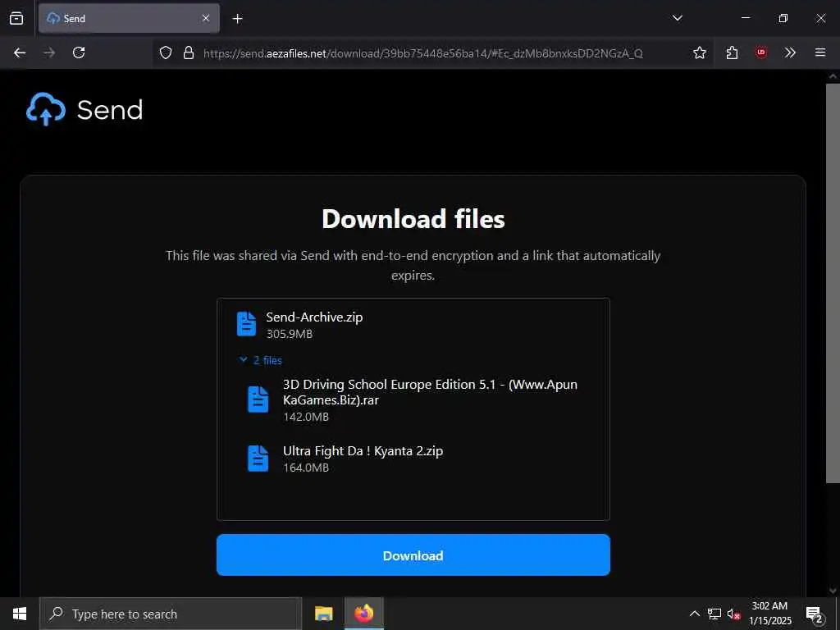Show more tools overflow chevron
Viewport: 840px width, 630px height.
point(790,52)
